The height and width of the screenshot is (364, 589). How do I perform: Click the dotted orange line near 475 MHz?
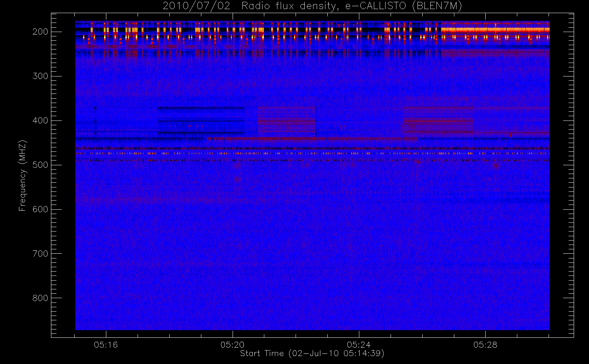tap(312, 154)
